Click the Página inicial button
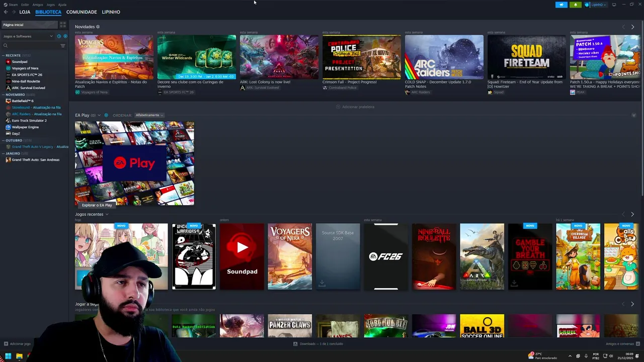 [x=29, y=25]
